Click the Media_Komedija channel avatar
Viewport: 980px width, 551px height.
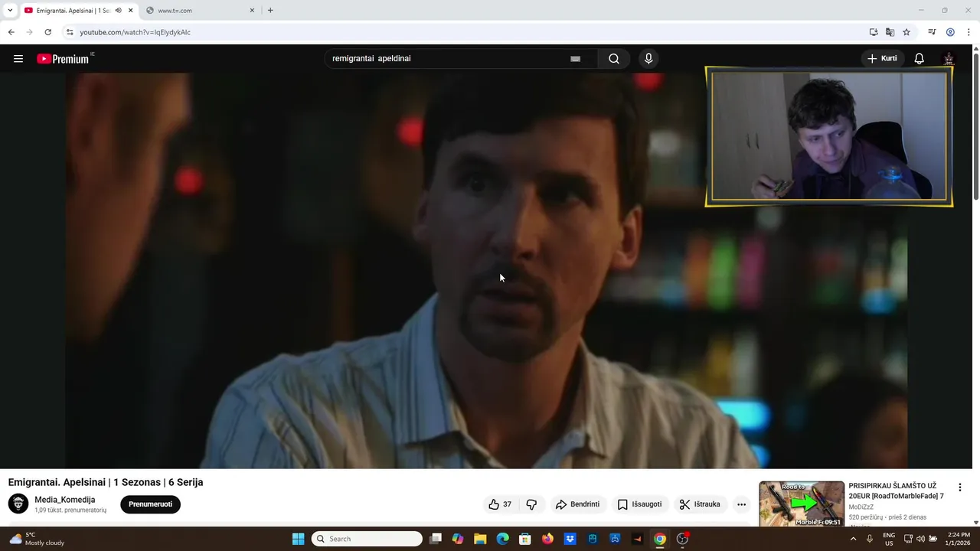point(18,504)
